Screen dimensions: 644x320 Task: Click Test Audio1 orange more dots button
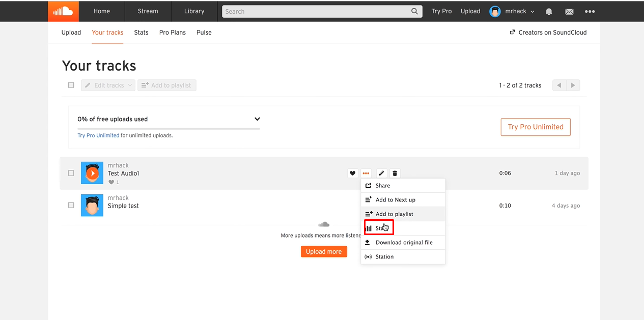[366, 173]
